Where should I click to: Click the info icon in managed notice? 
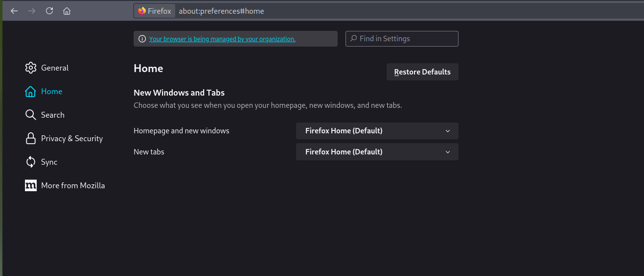[x=142, y=39]
